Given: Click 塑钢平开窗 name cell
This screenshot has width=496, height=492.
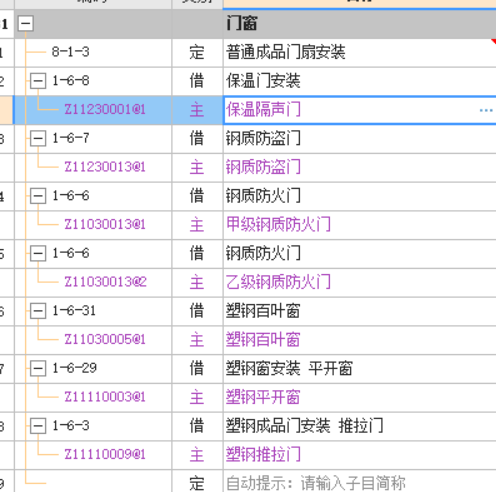Looking at the screenshot, I should [x=359, y=397].
